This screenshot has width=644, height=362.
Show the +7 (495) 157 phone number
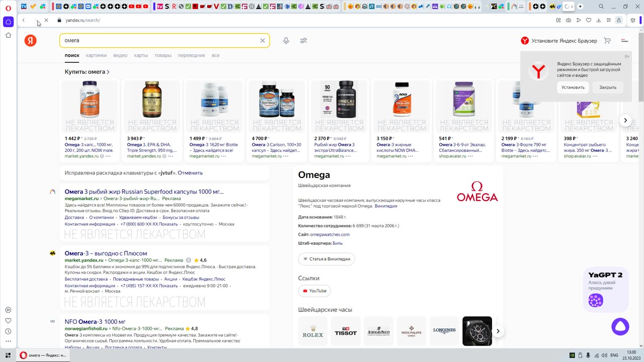[149, 286]
